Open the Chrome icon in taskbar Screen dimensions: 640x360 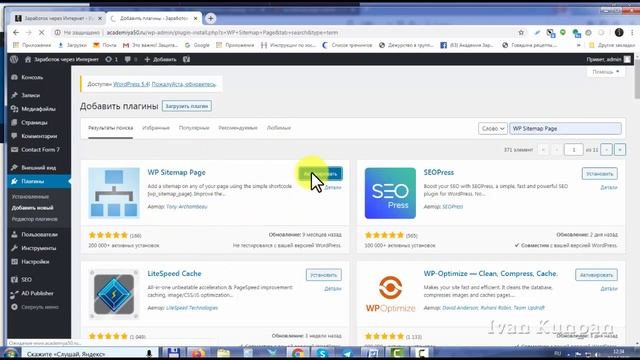[298, 353]
